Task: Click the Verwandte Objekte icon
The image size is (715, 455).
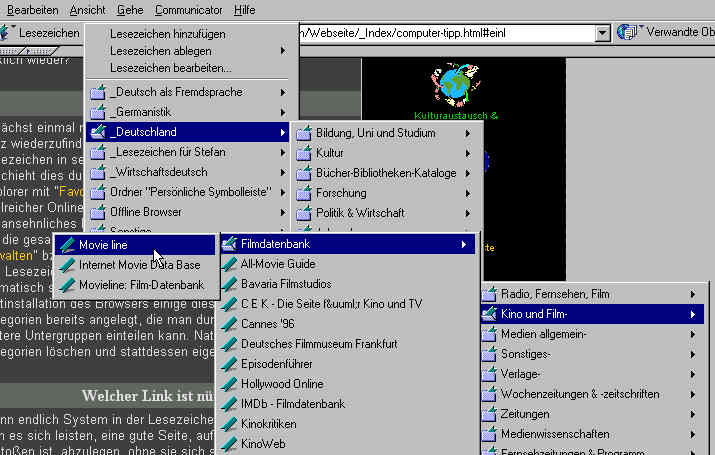Action: click(627, 32)
